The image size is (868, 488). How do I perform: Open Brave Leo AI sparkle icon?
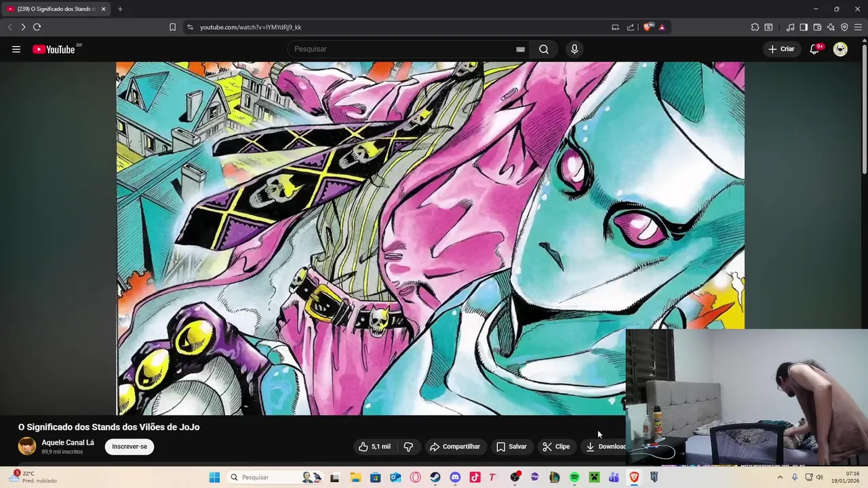[x=831, y=27]
